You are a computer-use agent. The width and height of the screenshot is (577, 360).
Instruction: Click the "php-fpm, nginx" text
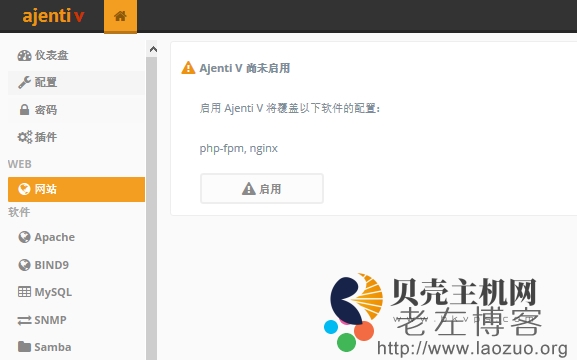238,148
